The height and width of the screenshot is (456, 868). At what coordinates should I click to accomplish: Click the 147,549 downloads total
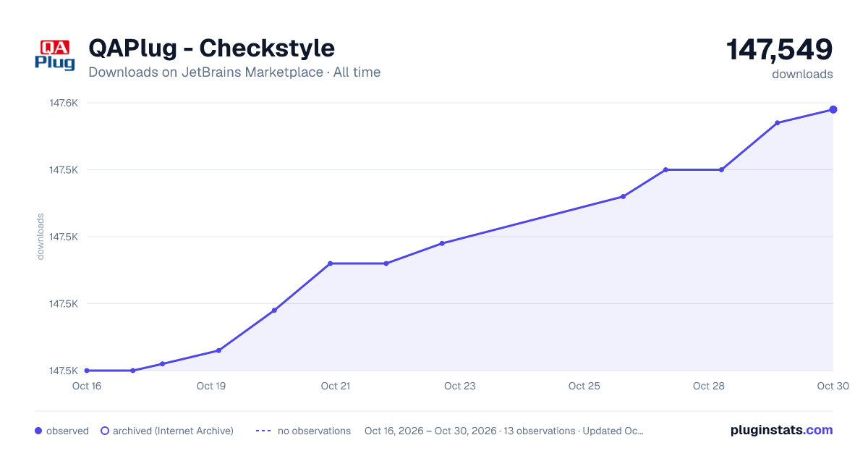coord(779,50)
